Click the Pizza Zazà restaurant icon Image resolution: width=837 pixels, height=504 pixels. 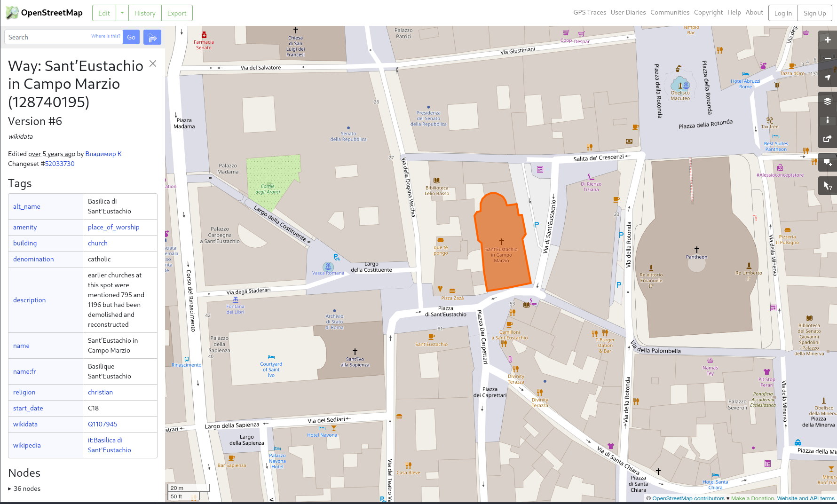[452, 291]
